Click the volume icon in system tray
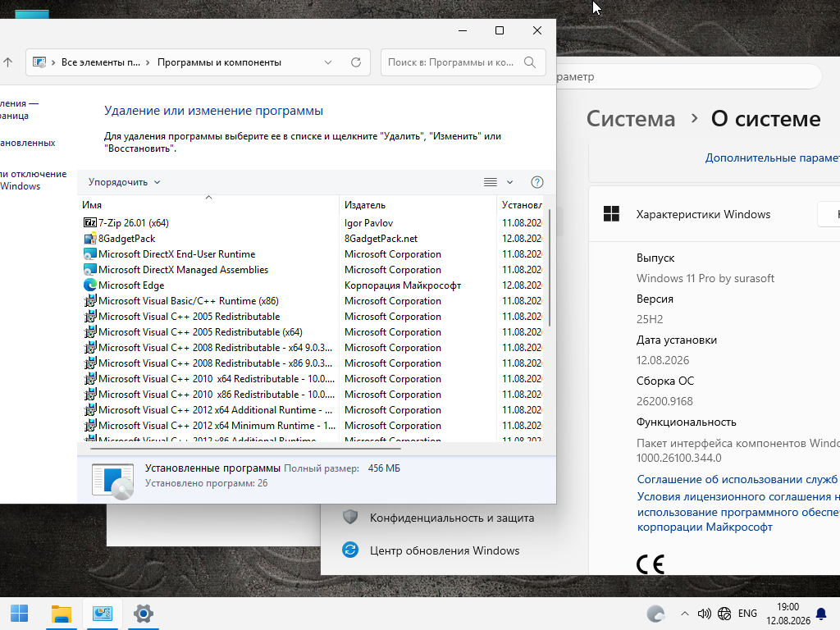The width and height of the screenshot is (840, 630). click(x=704, y=614)
